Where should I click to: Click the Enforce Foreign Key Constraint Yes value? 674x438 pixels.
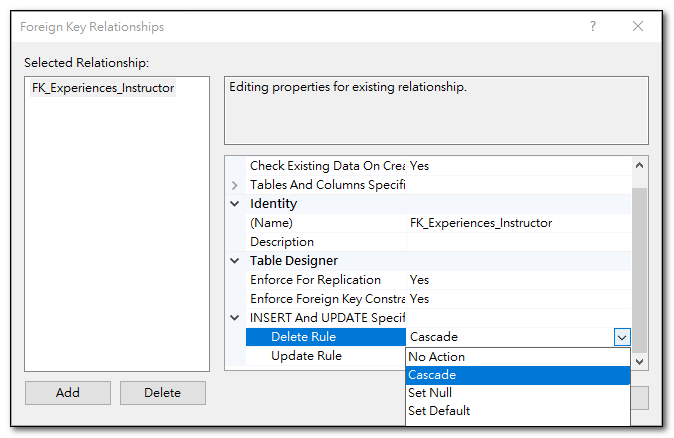(x=518, y=299)
